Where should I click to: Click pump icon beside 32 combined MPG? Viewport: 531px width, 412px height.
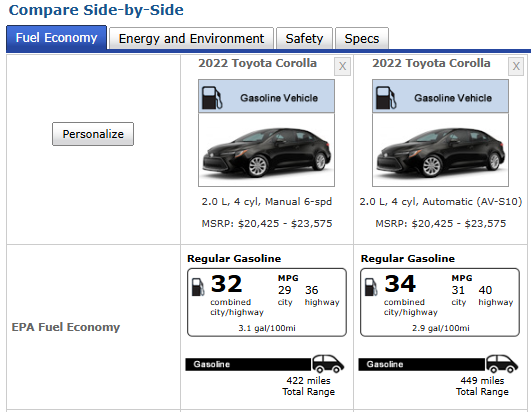[198, 287]
